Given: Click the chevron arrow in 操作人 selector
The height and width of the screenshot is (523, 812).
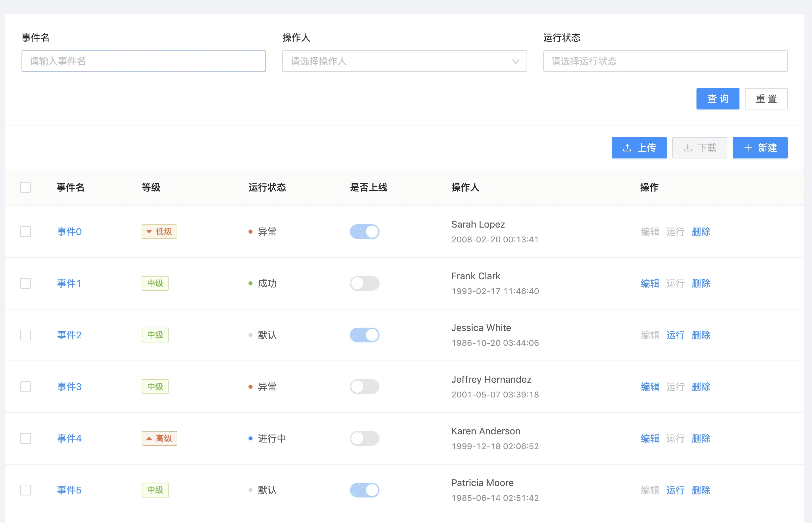Looking at the screenshot, I should point(516,61).
